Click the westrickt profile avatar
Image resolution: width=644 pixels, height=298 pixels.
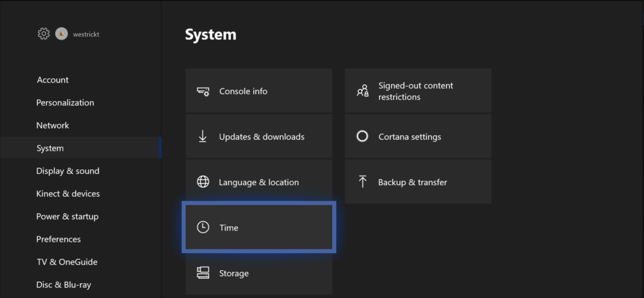(x=61, y=34)
